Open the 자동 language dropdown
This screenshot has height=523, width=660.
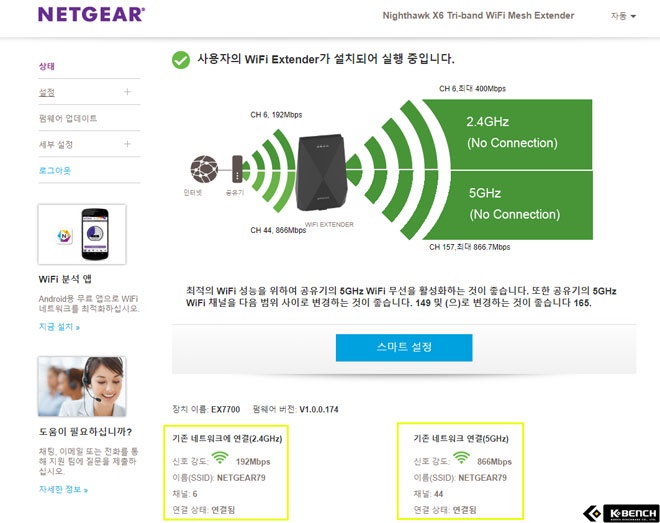(623, 16)
